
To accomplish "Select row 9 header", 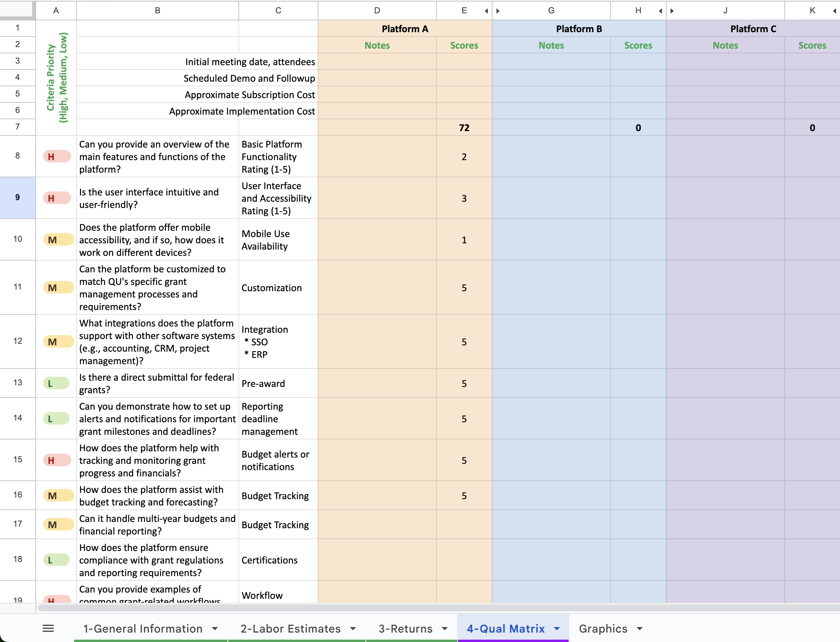I will click(18, 197).
